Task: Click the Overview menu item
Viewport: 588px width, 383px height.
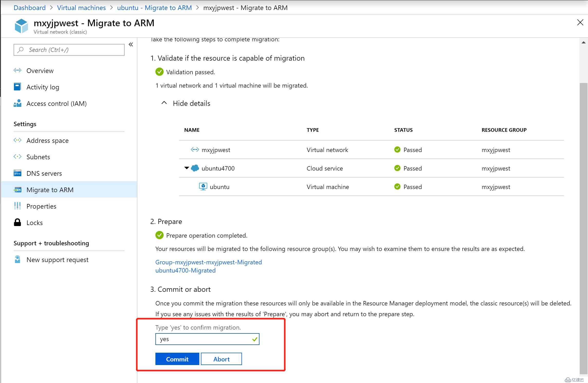Action: 40,70
